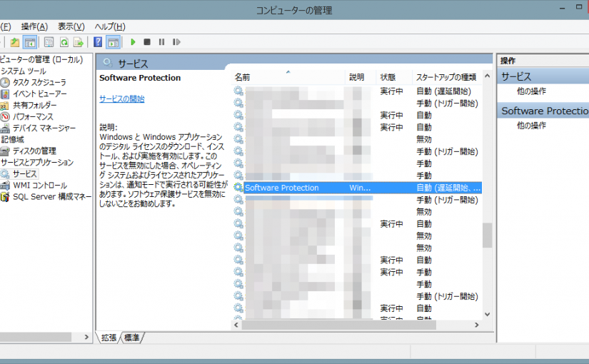Switch to the 標準 tab
The height and width of the screenshot is (364, 589).
pyautogui.click(x=132, y=337)
